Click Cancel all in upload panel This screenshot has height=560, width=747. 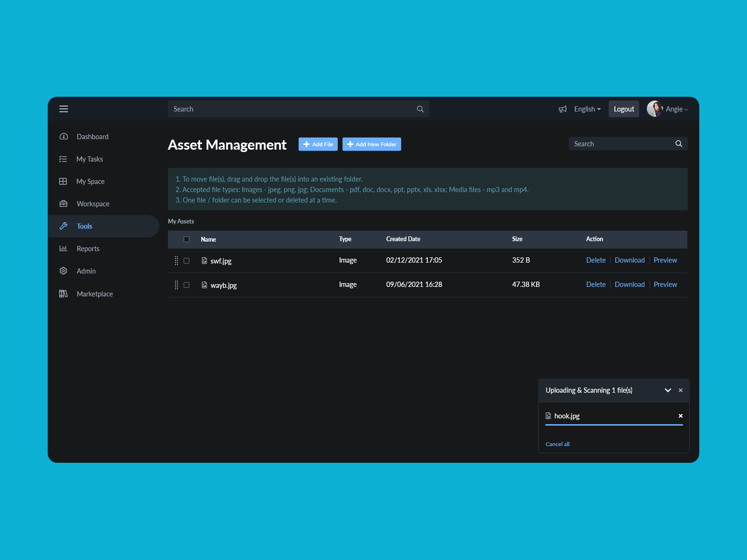pyautogui.click(x=558, y=444)
